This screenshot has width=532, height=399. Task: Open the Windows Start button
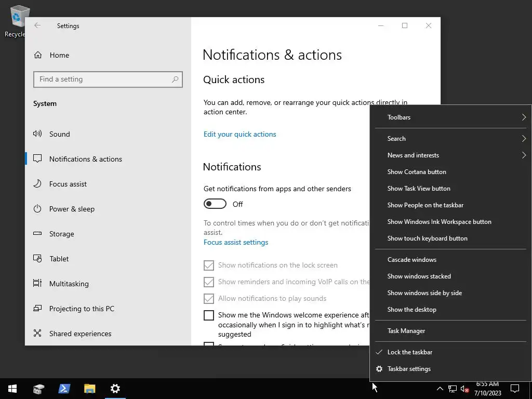click(x=12, y=389)
